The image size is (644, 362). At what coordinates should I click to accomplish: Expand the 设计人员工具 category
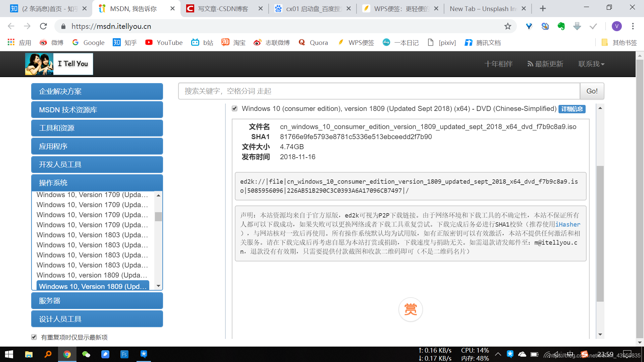click(x=97, y=319)
